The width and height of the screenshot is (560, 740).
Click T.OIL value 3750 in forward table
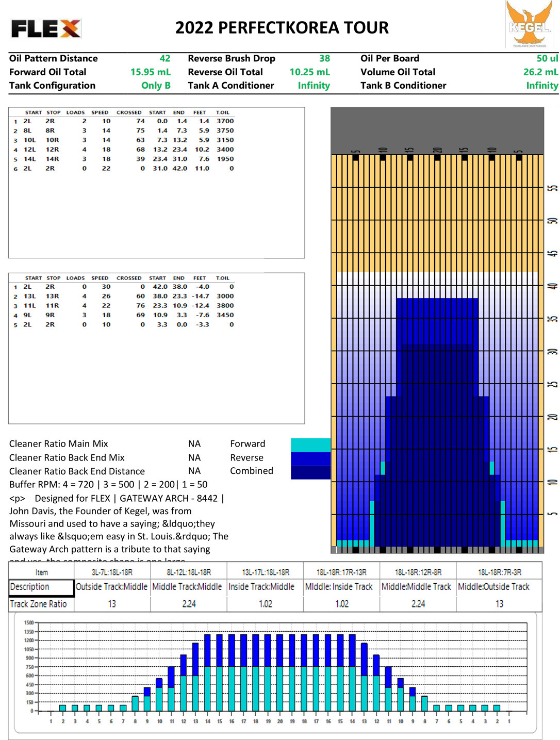coord(225,130)
